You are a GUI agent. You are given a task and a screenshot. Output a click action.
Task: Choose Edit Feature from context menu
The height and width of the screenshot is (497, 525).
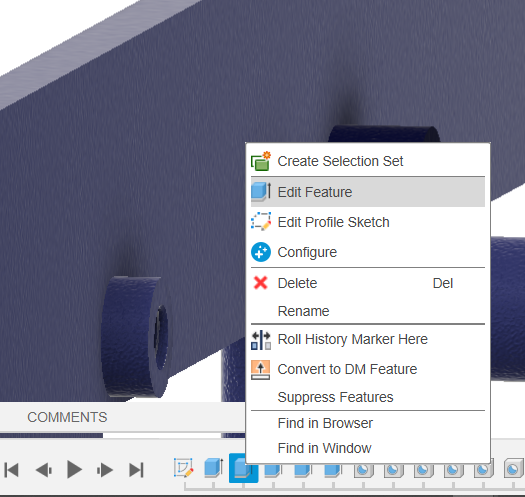368,192
